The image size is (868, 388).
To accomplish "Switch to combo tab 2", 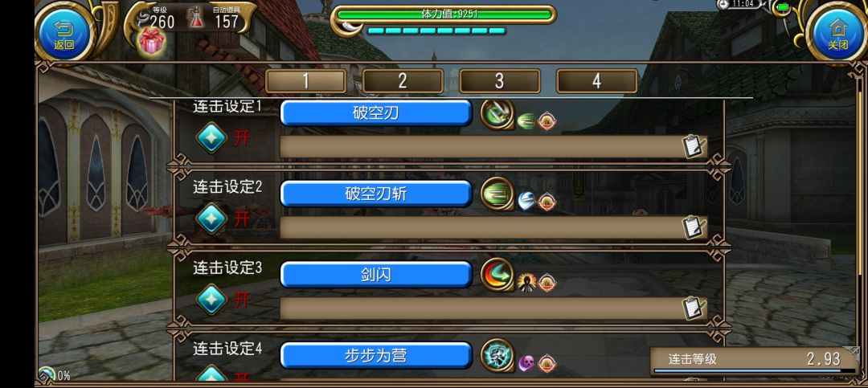I will tap(403, 81).
